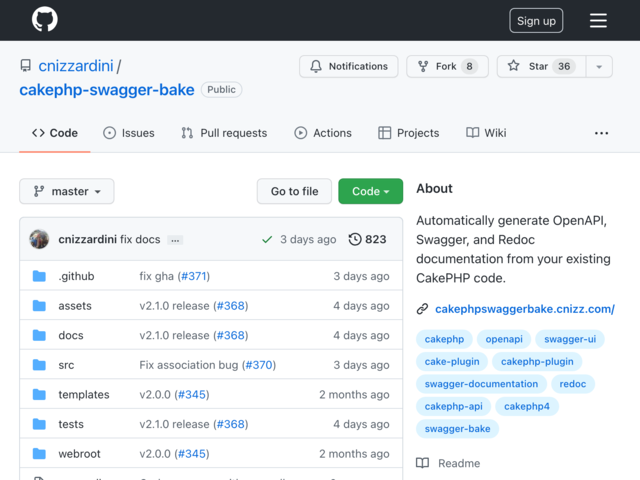This screenshot has width=640, height=480.
Task: Open the webroot folder
Action: click(x=80, y=454)
